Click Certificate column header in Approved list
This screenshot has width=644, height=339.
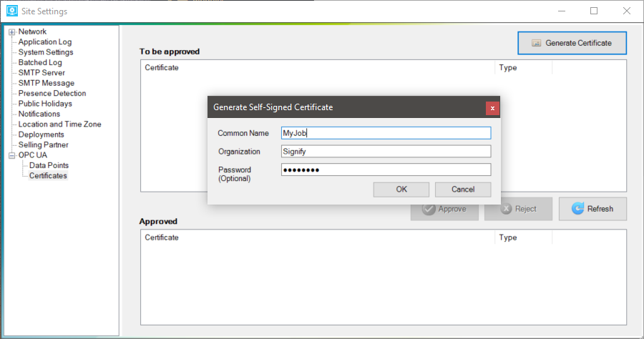318,237
